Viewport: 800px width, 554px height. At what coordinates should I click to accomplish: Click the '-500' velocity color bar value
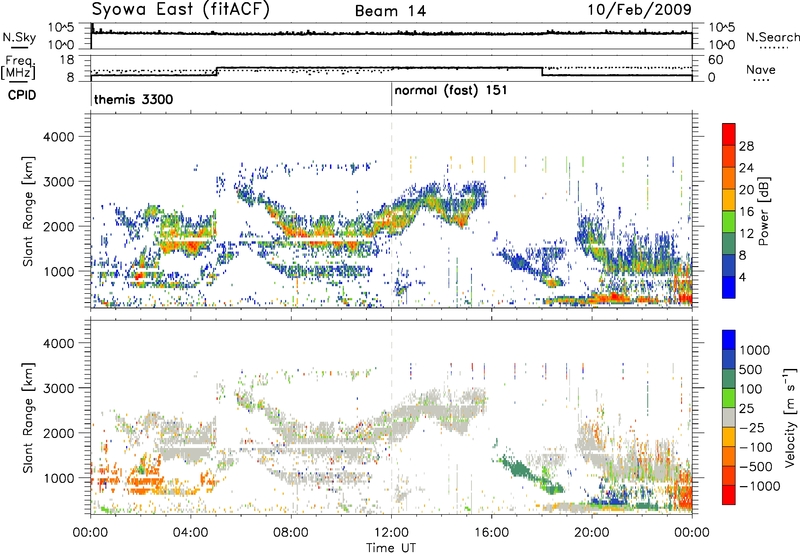pos(756,466)
